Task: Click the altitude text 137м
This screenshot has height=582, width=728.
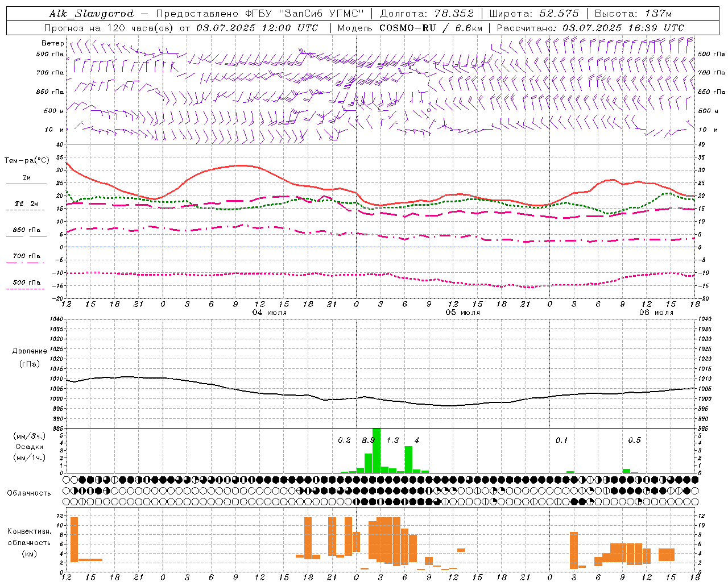Action: point(658,14)
